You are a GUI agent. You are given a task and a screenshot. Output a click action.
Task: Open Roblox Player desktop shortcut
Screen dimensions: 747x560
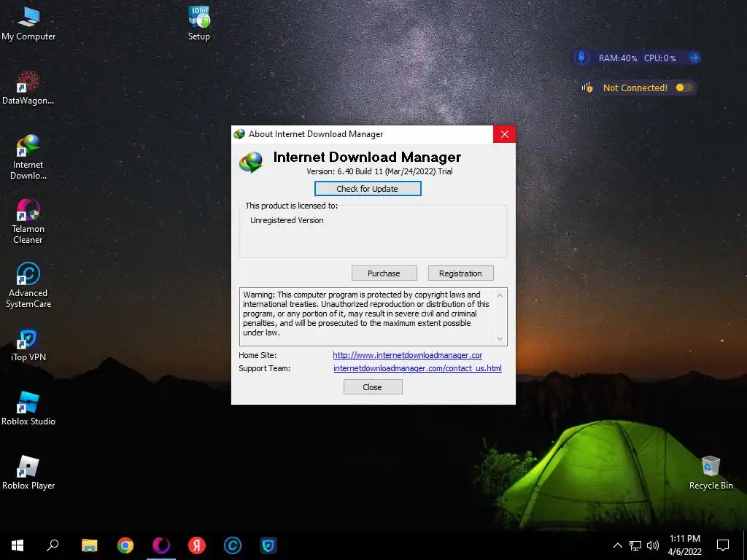pos(28,472)
